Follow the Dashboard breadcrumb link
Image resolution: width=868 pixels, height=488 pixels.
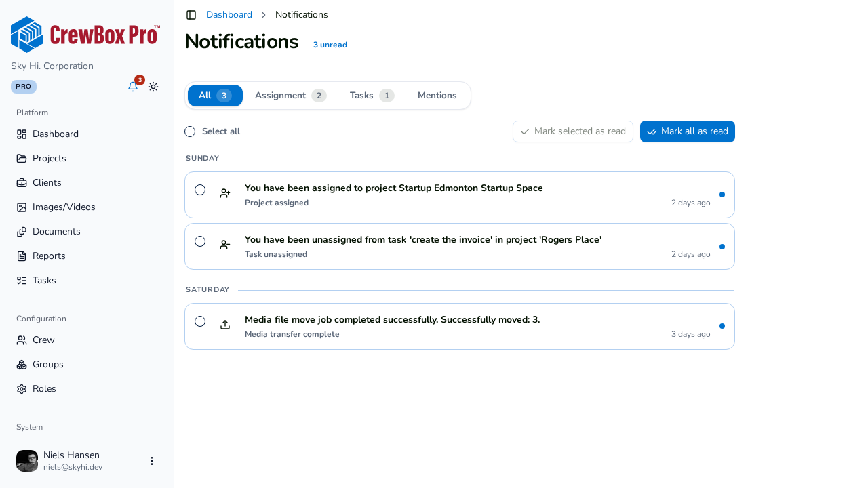coord(229,14)
